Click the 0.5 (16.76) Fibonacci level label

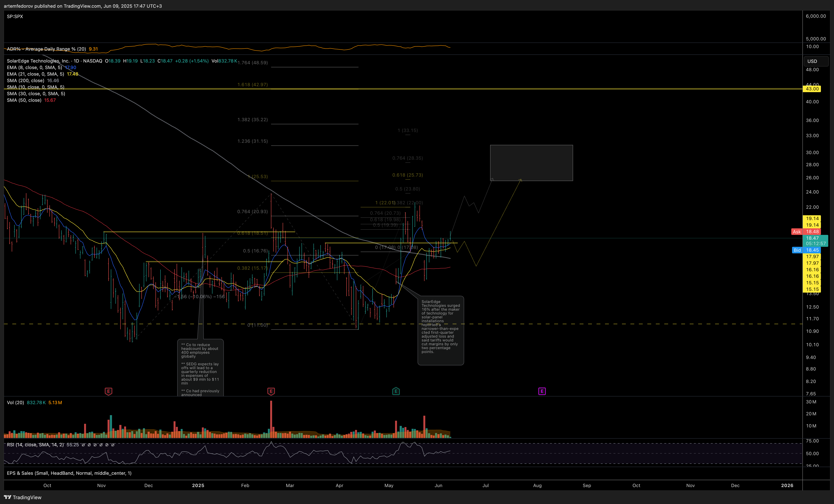pyautogui.click(x=256, y=251)
